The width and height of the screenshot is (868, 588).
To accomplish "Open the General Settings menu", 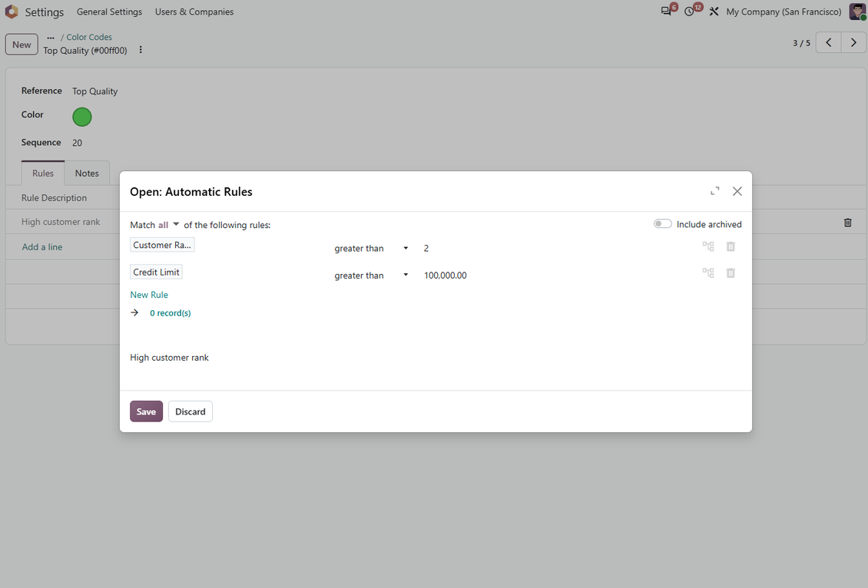I will tap(109, 12).
